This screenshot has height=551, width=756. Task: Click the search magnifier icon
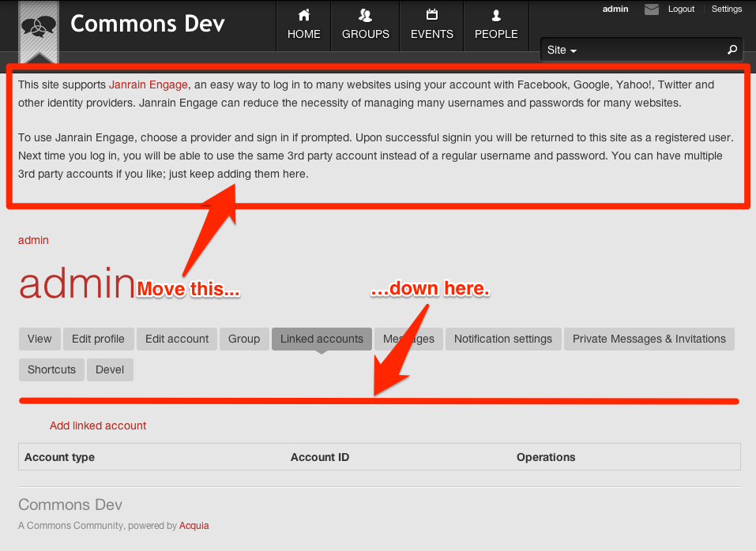(x=732, y=50)
